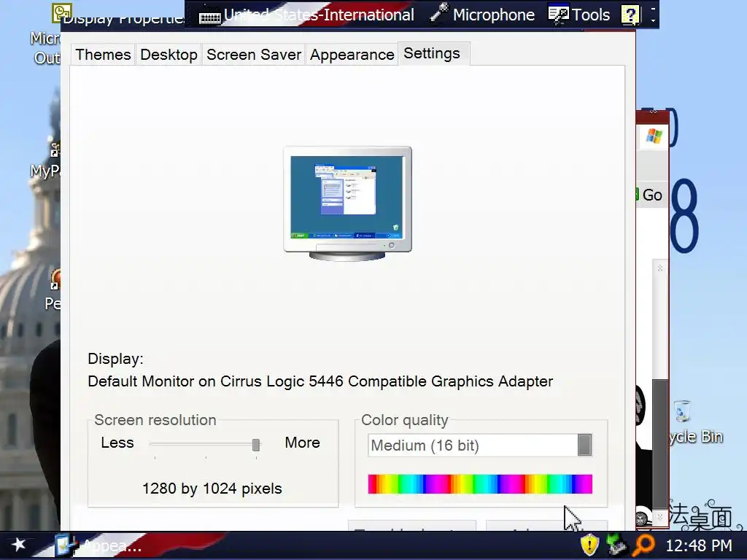Click the Settings tab
This screenshot has width=747, height=560.
tap(432, 53)
